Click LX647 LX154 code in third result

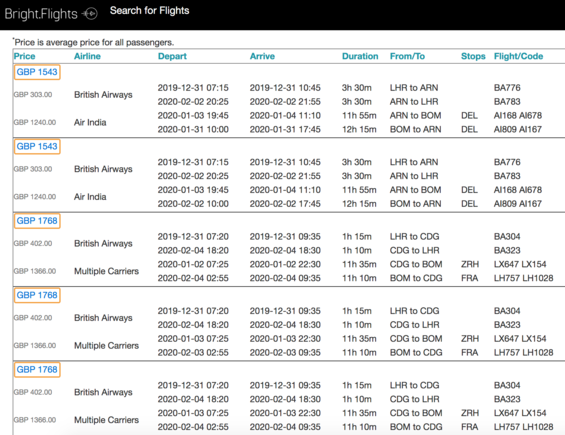[x=520, y=264]
